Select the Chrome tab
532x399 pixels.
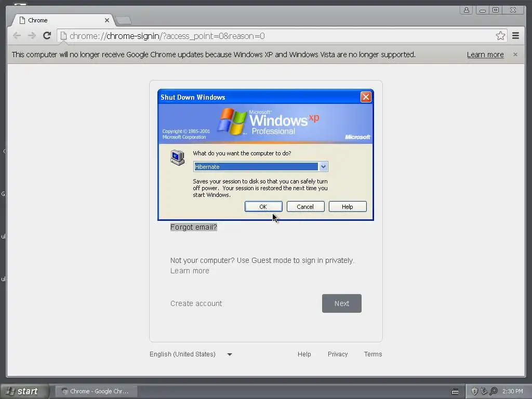63,20
